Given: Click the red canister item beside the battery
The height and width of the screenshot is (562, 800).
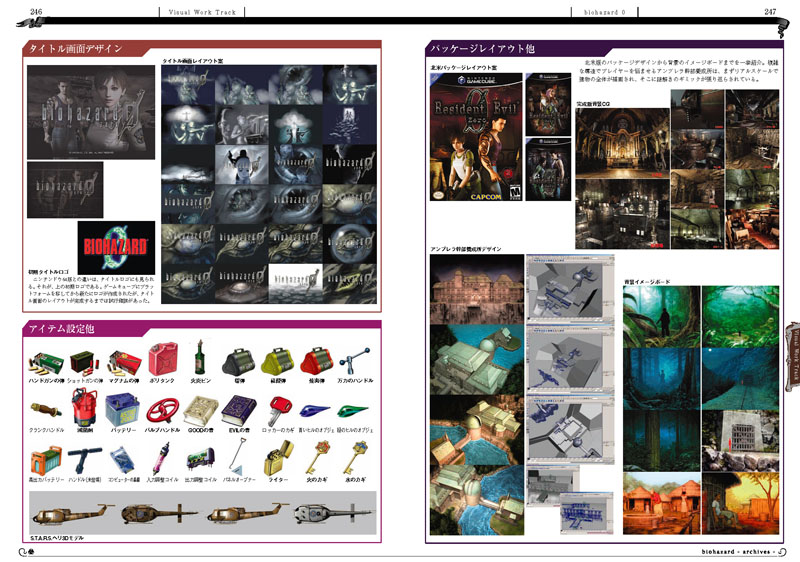Looking at the screenshot, I should 84,406.
